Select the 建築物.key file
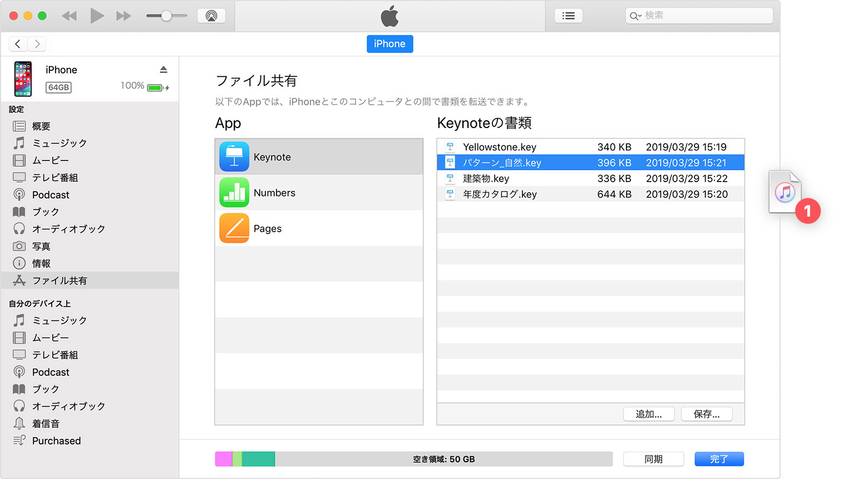Screen dimensions: 868x479 591,178
